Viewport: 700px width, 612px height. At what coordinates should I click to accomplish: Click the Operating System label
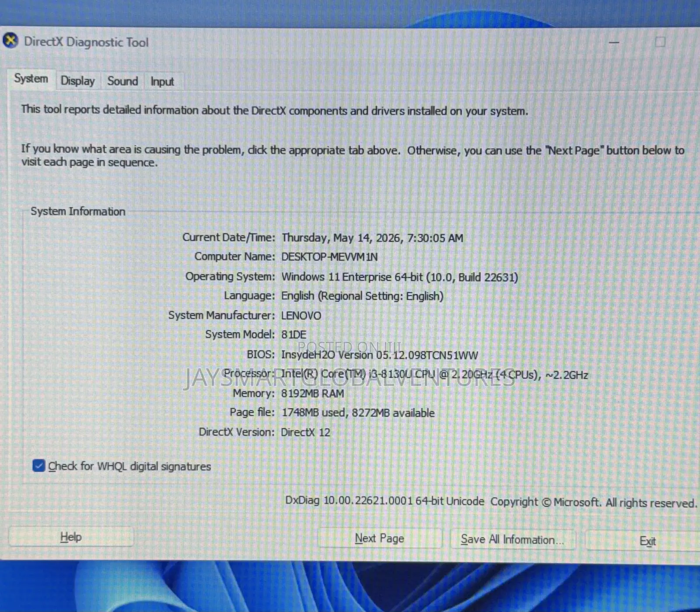coord(230,276)
